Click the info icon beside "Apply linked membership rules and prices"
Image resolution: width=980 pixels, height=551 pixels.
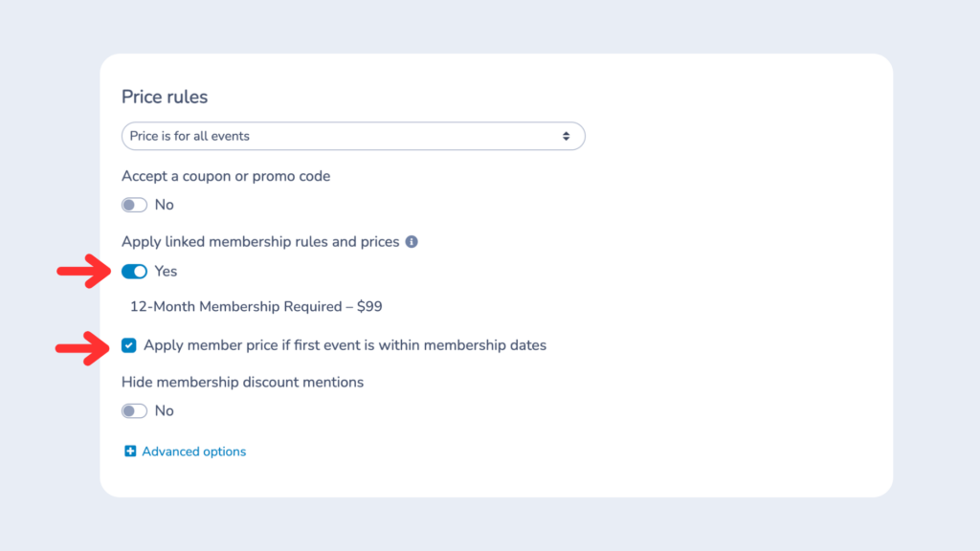click(x=412, y=241)
